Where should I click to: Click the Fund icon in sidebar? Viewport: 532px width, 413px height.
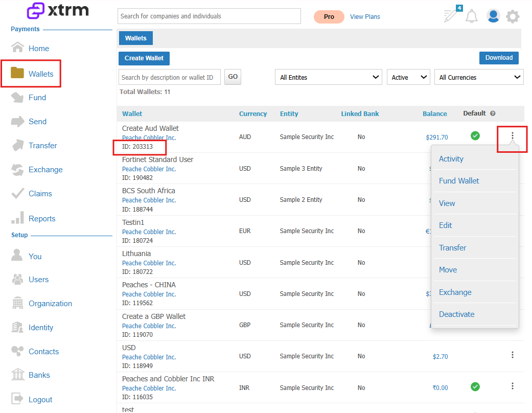(17, 98)
